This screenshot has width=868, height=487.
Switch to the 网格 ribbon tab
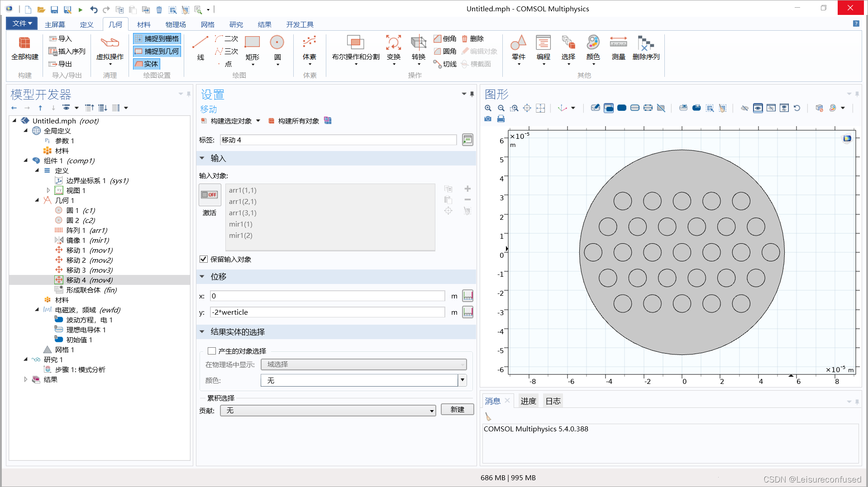tap(207, 24)
